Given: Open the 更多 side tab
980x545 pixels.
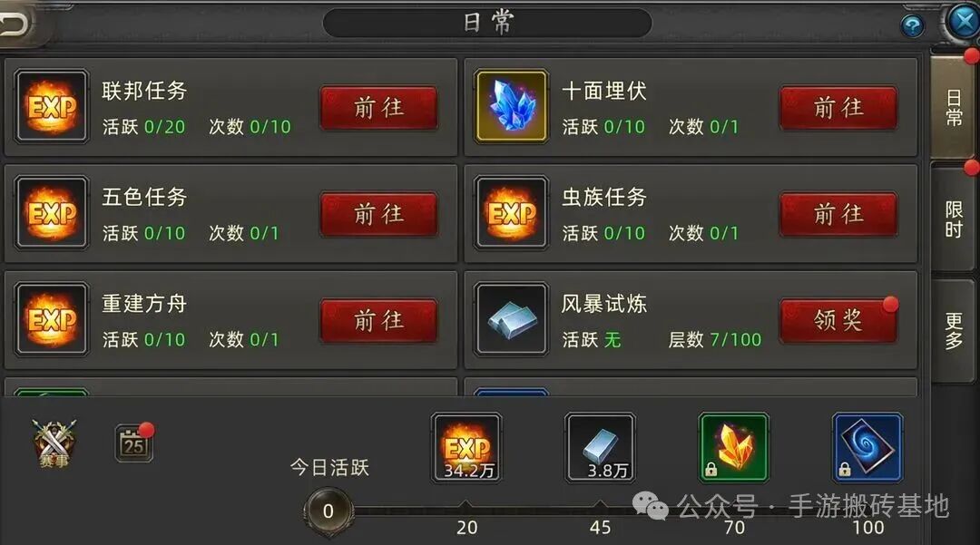Looking at the screenshot, I should (x=953, y=331).
